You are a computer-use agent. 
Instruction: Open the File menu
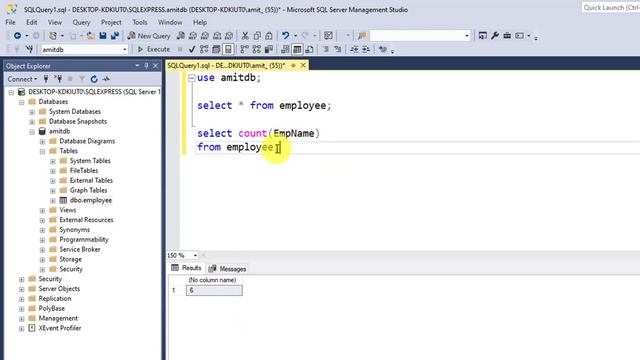click(x=10, y=22)
